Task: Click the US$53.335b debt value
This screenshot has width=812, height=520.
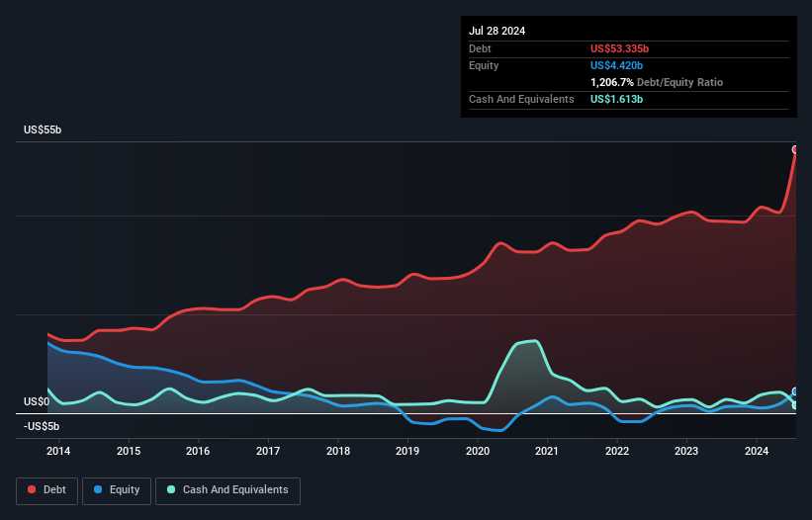Action: coord(619,48)
